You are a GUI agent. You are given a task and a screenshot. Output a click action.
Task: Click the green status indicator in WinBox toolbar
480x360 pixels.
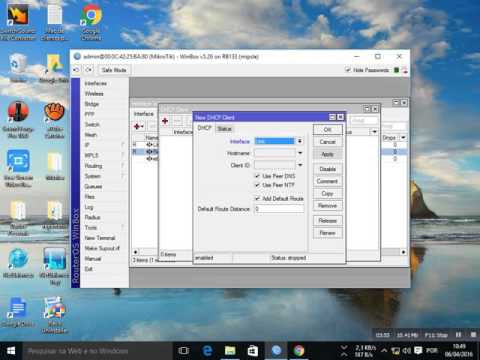[x=396, y=70]
